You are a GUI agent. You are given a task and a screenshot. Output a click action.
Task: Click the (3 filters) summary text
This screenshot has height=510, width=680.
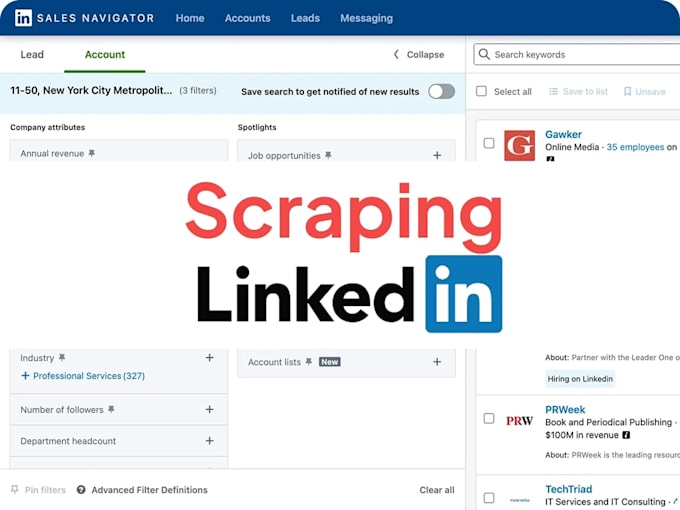pyautogui.click(x=198, y=90)
